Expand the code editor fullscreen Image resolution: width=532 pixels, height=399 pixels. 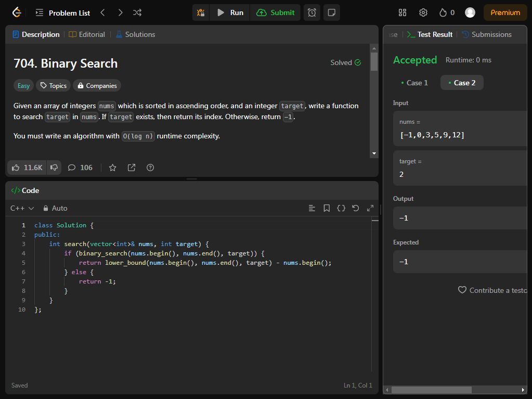click(x=370, y=208)
